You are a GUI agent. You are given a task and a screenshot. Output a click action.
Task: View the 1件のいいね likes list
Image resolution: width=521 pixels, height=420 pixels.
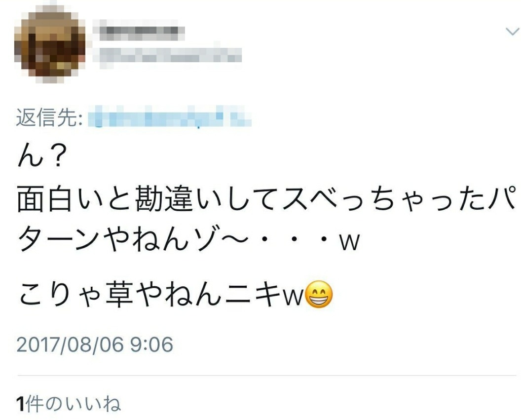click(x=69, y=404)
